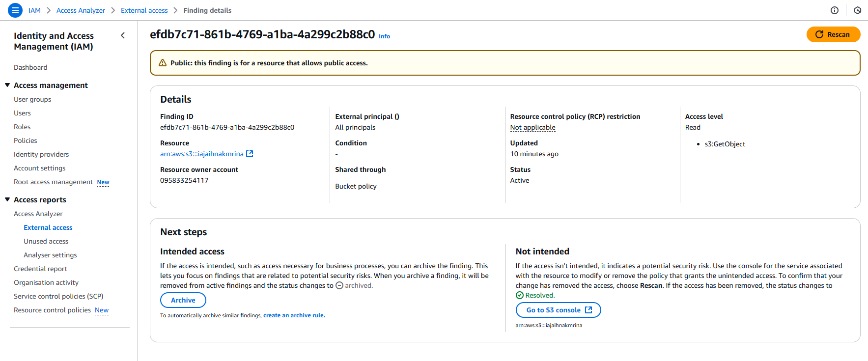
Task: Click Go to S3 console button
Action: point(559,310)
